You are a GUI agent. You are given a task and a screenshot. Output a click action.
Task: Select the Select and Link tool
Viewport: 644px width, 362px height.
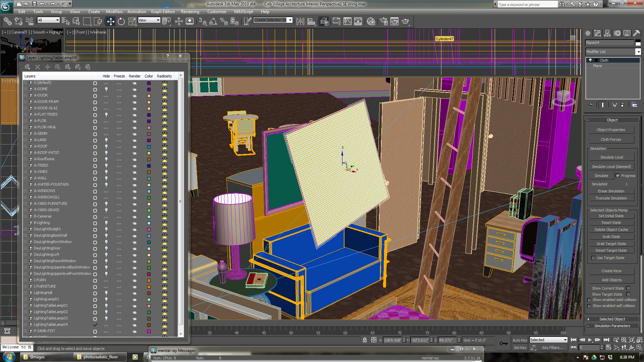pyautogui.click(x=7, y=21)
